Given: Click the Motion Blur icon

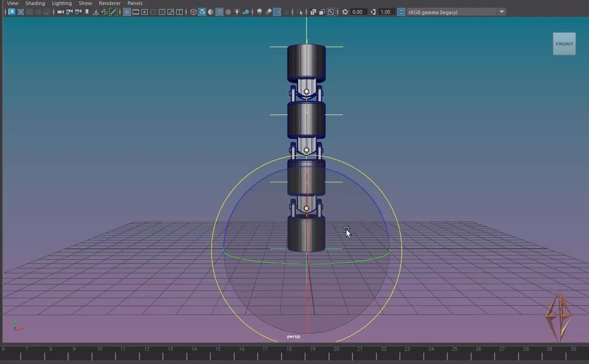Looking at the screenshot, I should pos(268,12).
